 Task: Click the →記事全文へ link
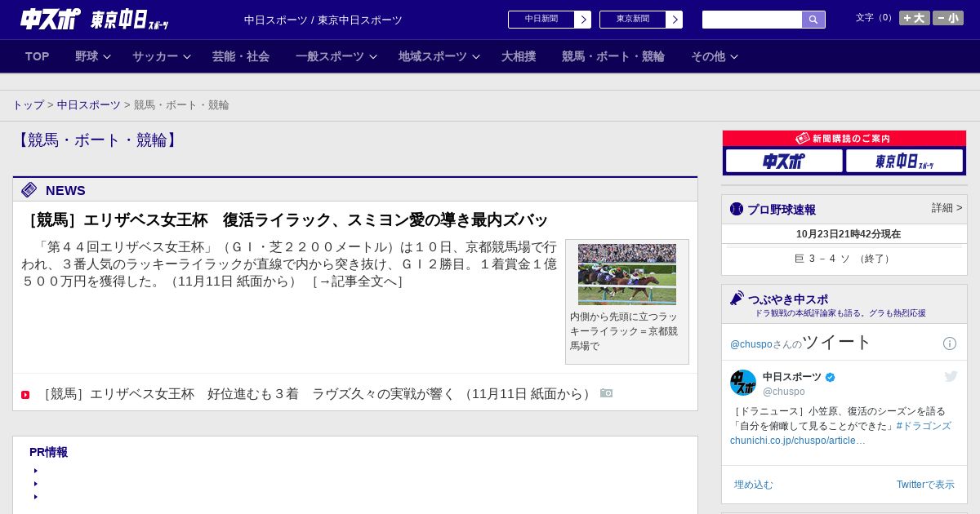coord(358,281)
